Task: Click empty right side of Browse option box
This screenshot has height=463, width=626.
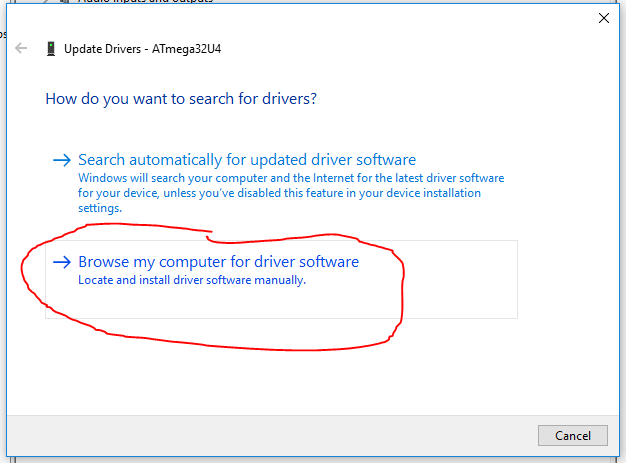Action: [x=460, y=280]
